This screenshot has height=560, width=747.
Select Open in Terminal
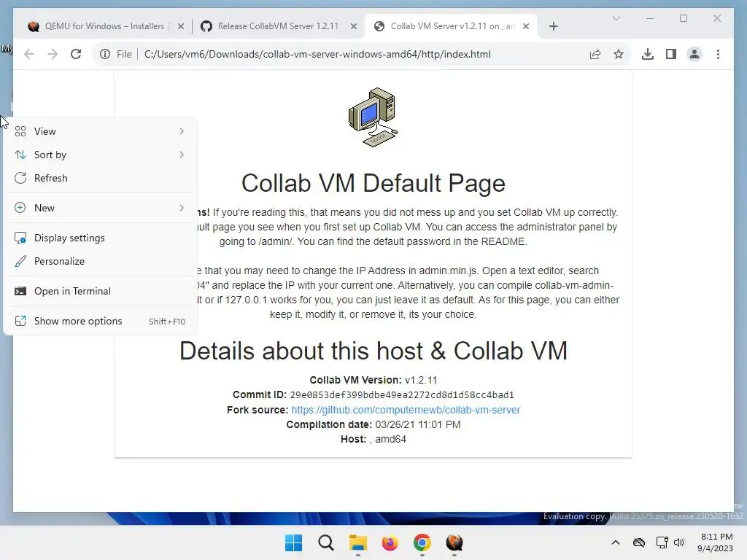tap(100, 292)
